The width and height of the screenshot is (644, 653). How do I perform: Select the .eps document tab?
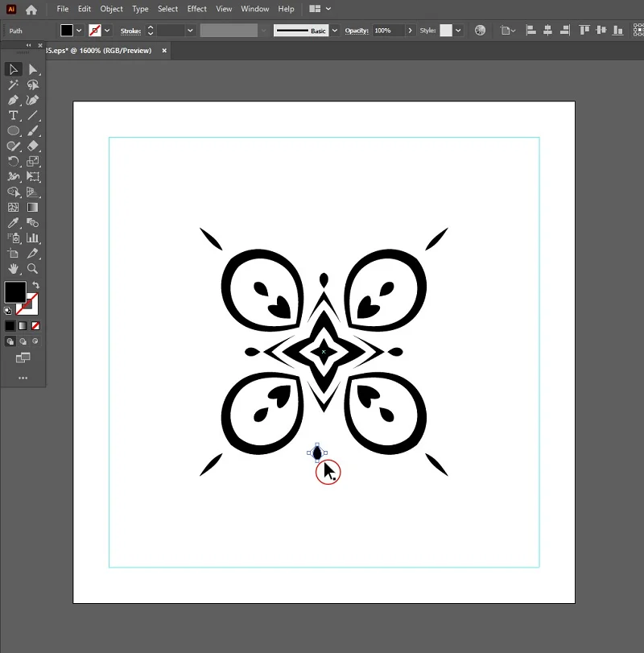coord(99,51)
